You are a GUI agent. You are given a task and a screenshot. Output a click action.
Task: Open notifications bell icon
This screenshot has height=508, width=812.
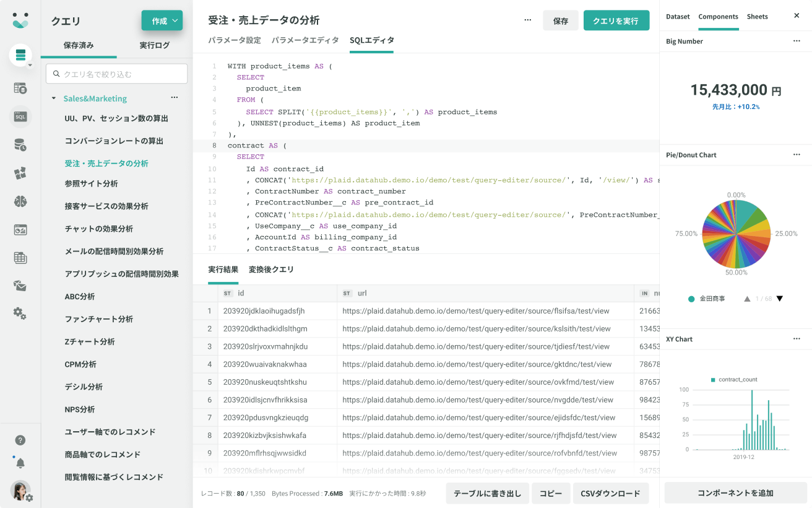point(20,463)
